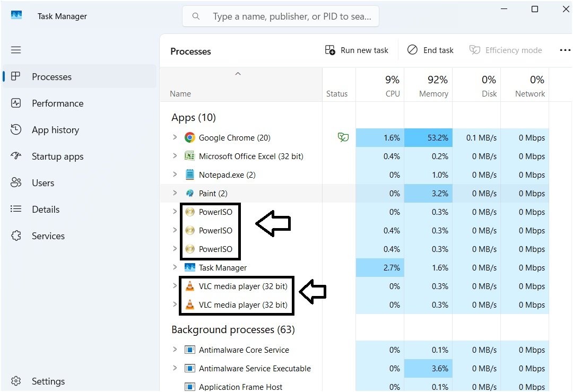Click Task Manager's 2.7% CPU value

392,268
